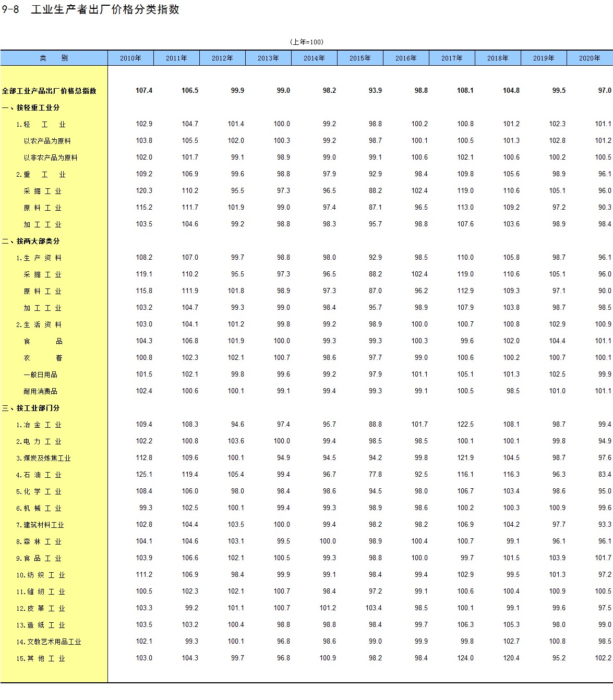Click the 2016年 column header

406,58
